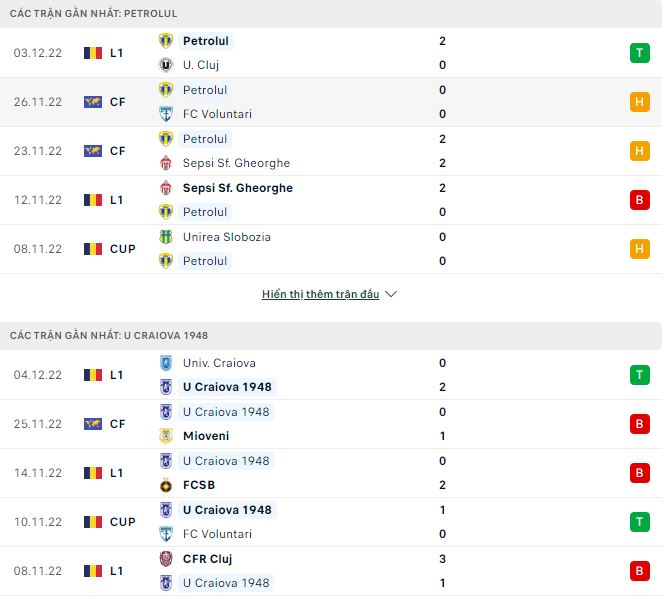Click the FCSB team crest

point(166,485)
